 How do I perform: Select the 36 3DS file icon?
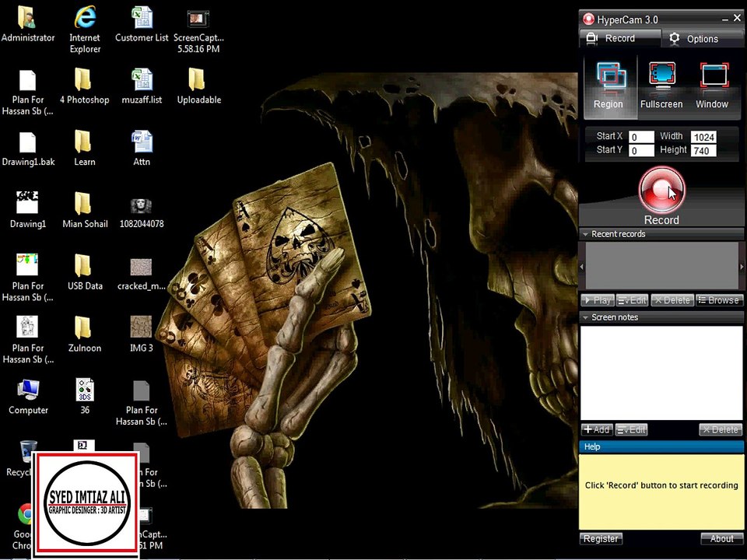tap(85, 396)
